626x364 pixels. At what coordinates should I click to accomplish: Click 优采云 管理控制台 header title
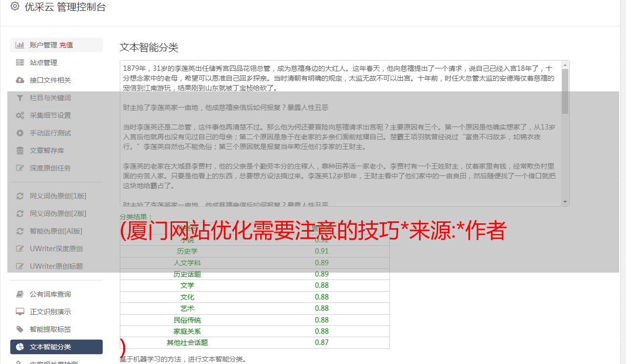click(x=65, y=7)
